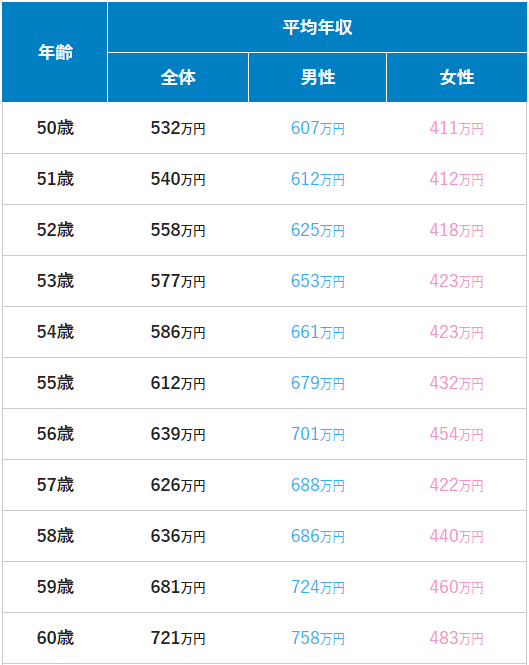The image size is (529, 665).
Task: Click the male value 607万円
Action: pyautogui.click(x=317, y=128)
